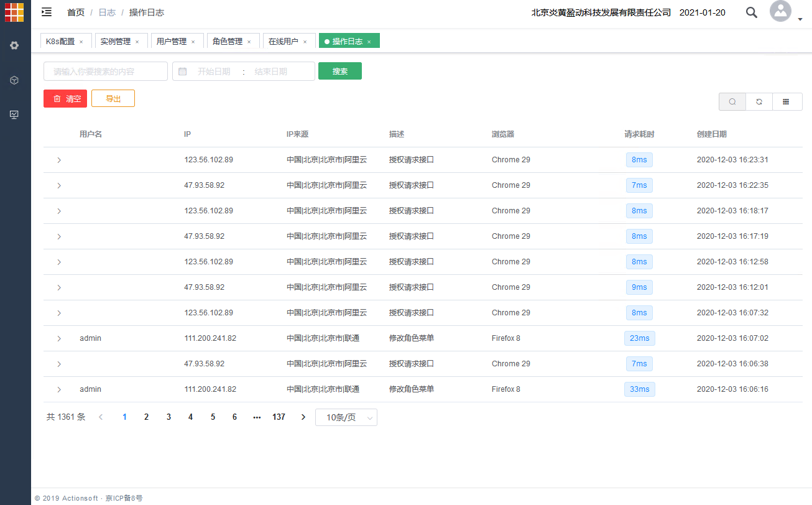Click the magnifier search icon in header
Image resolution: width=812 pixels, height=505 pixels.
coord(752,12)
